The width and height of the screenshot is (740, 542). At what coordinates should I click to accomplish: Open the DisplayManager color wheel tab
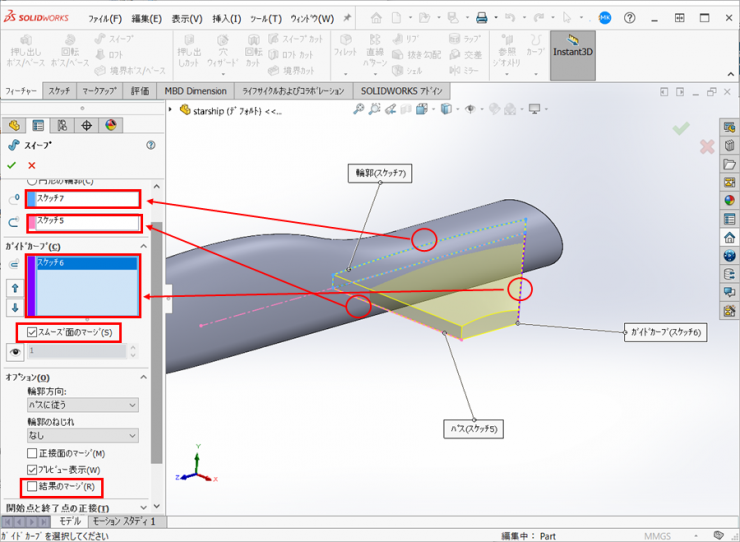click(111, 125)
